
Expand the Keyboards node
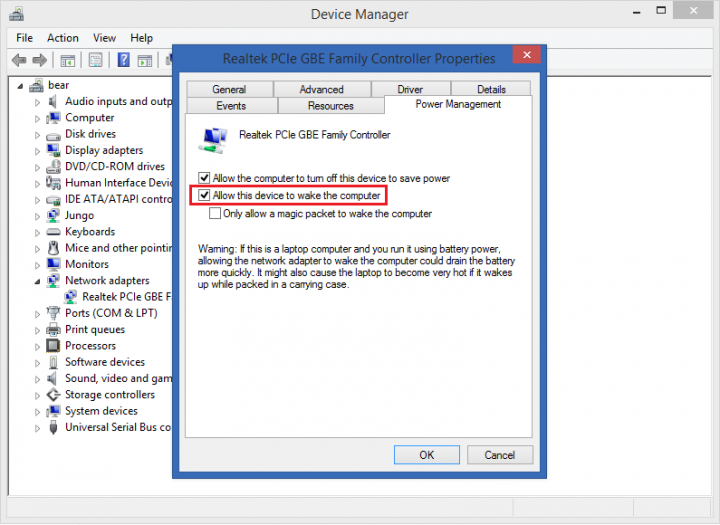click(37, 232)
